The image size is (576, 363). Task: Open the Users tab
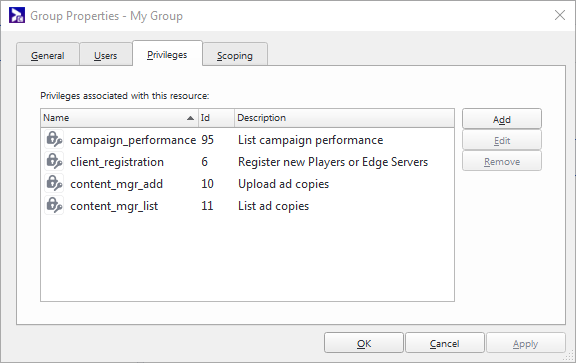105,55
